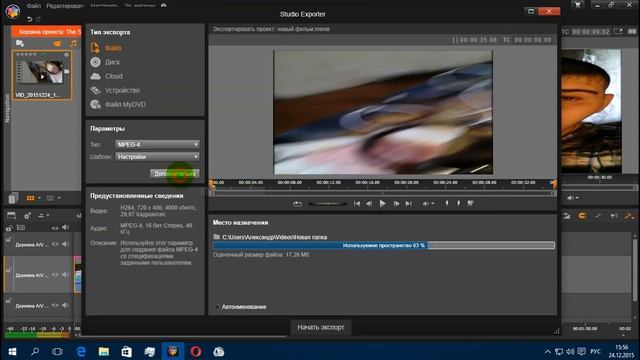The width and height of the screenshot is (640, 360).
Task: Open timeline settings gear icon
Action: click(27, 215)
